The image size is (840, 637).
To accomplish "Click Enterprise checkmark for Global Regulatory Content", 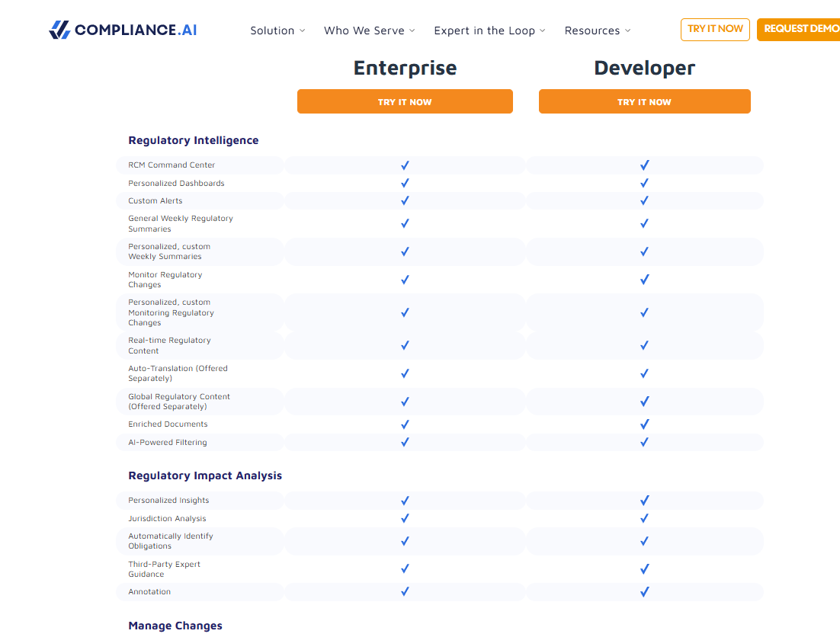I will point(405,402).
